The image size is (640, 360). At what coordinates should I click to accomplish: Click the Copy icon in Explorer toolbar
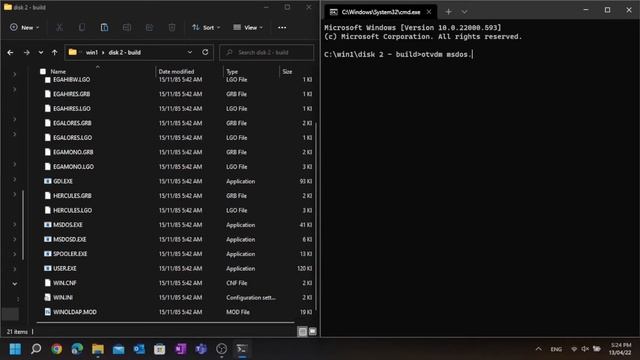[x=82, y=27]
